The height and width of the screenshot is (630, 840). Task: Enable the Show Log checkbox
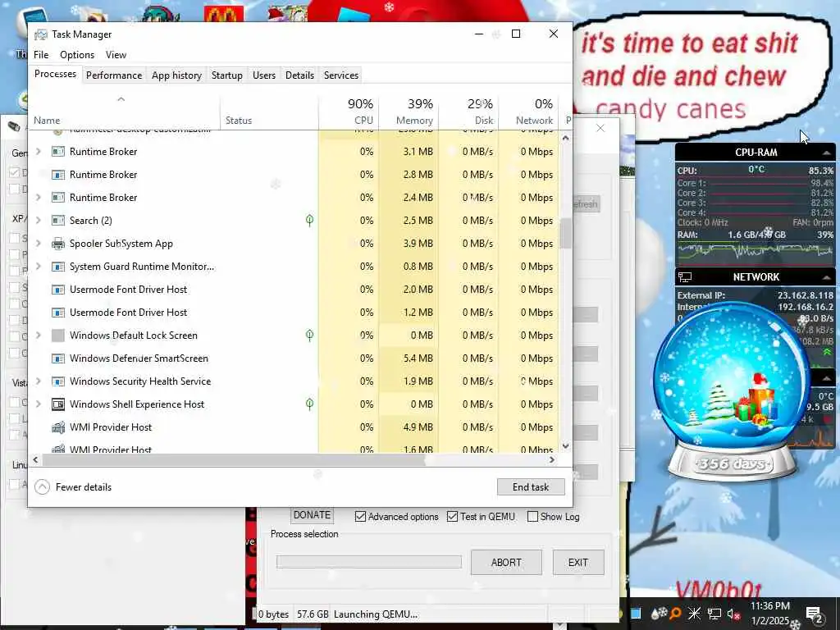point(532,517)
